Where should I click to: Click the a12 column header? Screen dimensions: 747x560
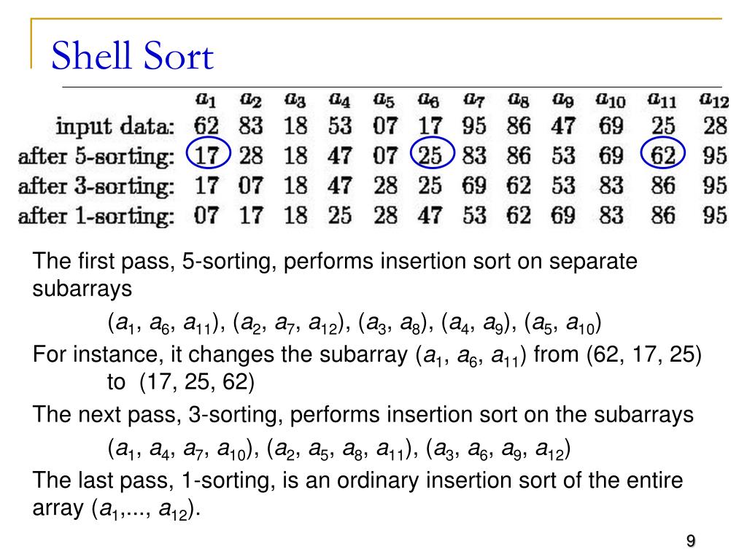pos(714,99)
